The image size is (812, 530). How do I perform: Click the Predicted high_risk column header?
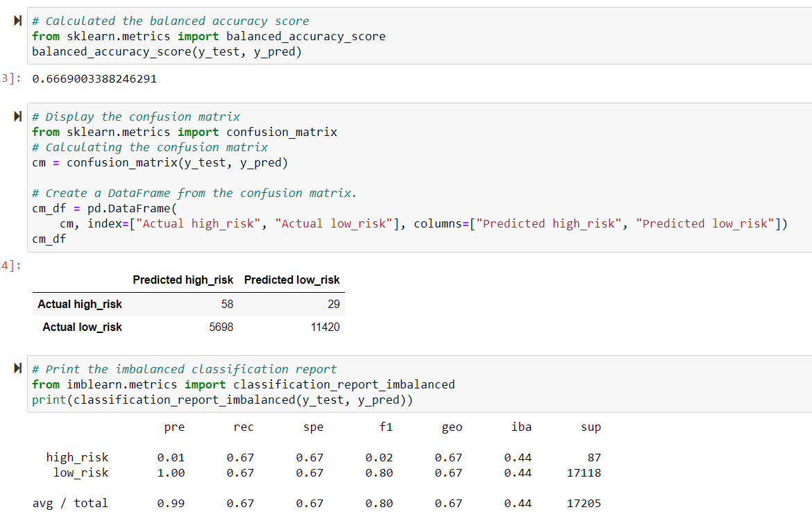click(183, 280)
